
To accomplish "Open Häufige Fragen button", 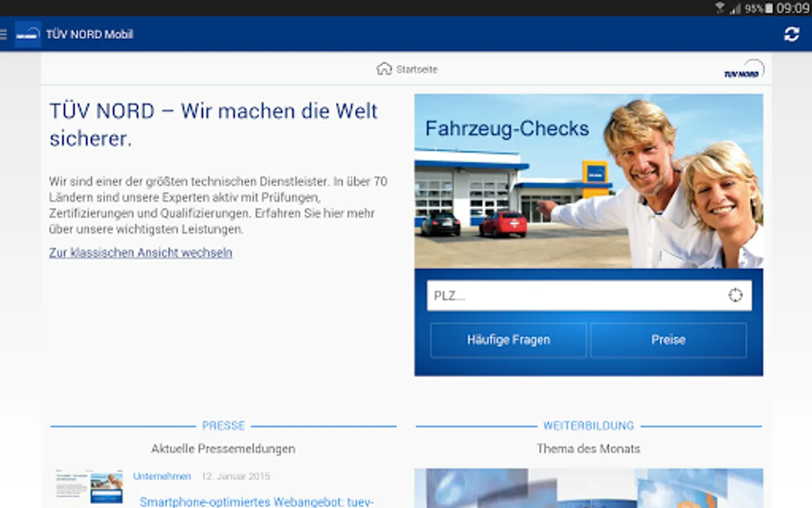I will [508, 340].
